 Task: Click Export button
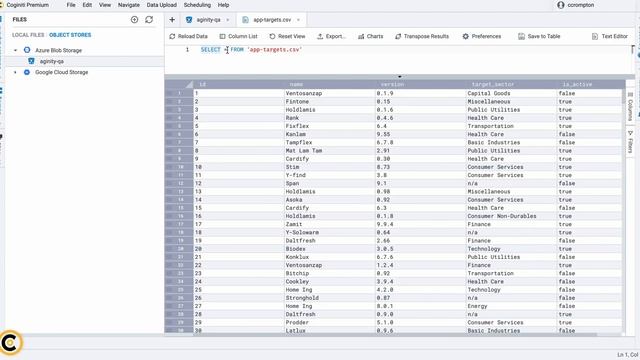331,36
